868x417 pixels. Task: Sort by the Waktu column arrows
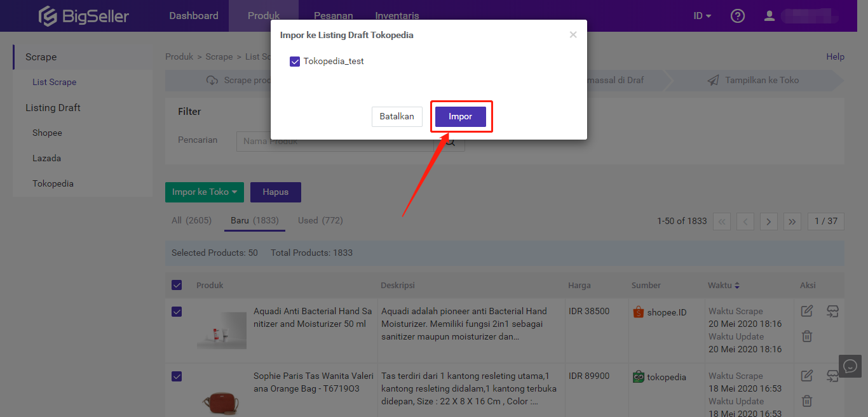click(737, 286)
